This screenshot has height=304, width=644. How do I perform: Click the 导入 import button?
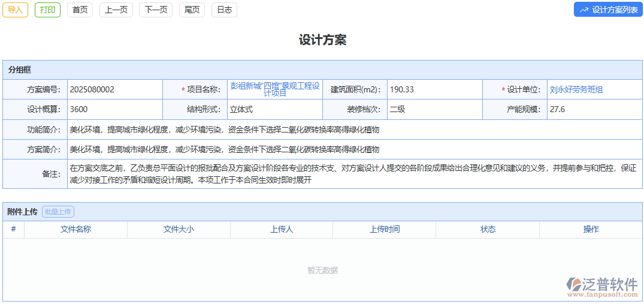[15, 10]
